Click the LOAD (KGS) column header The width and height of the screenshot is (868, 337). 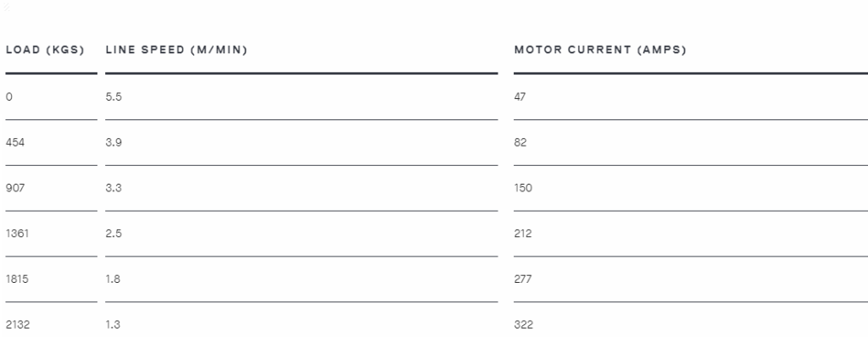coord(45,50)
